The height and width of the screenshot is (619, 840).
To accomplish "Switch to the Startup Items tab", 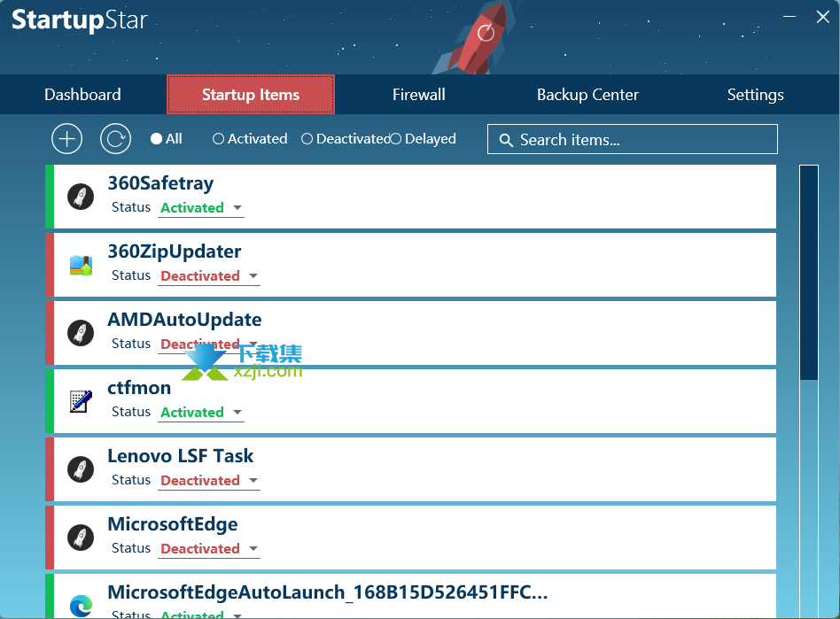I will click(251, 95).
